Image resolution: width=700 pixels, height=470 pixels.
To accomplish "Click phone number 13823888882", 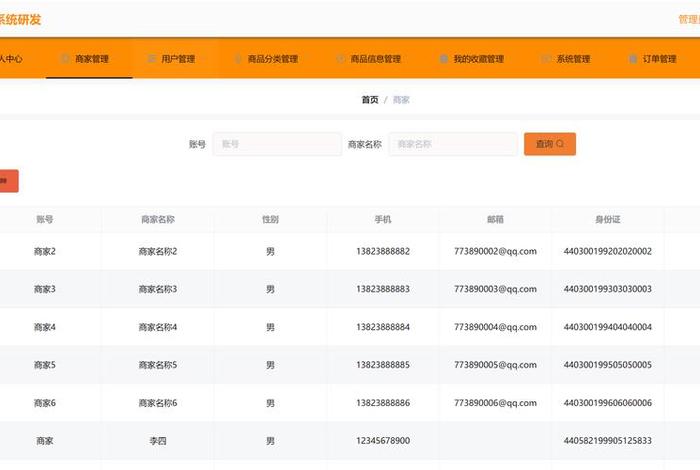I will (383, 251).
